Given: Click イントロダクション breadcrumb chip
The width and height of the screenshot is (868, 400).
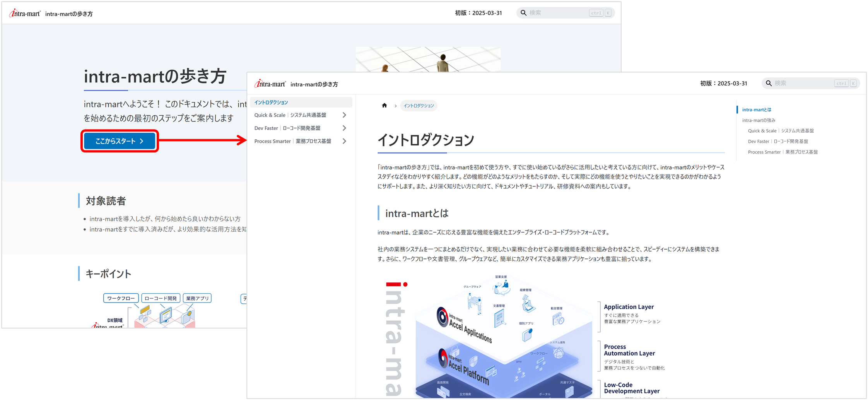Looking at the screenshot, I should point(419,105).
